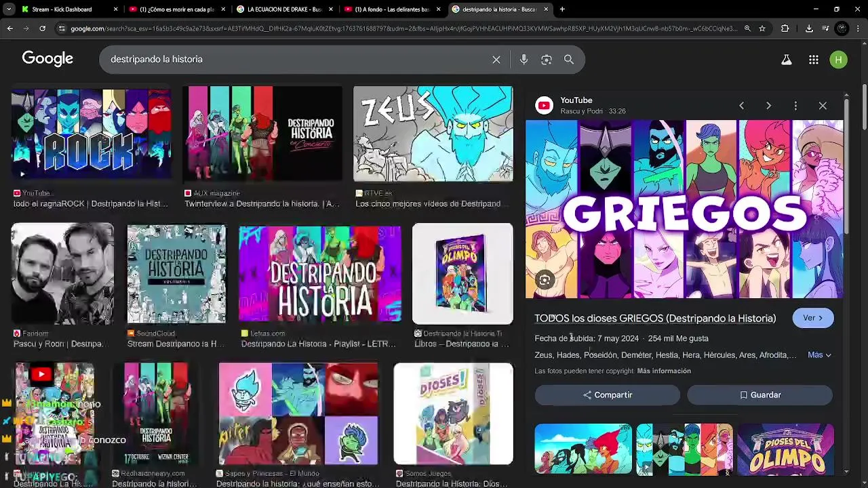
Task: Show next image in preview panel
Action: pos(768,106)
